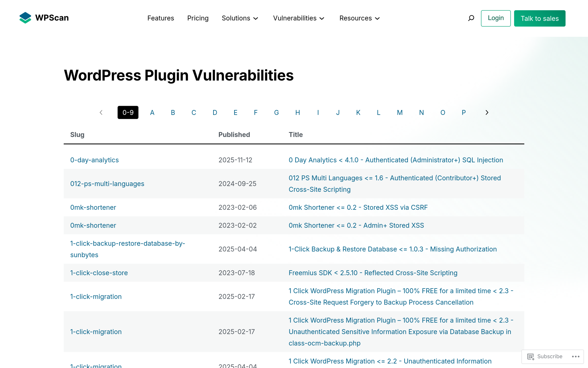This screenshot has width=588, height=368.
Task: Expand the Resources dropdown menu
Action: 359,18
